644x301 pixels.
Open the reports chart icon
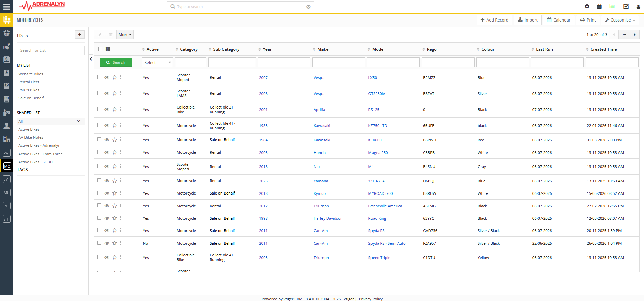tap(612, 6)
